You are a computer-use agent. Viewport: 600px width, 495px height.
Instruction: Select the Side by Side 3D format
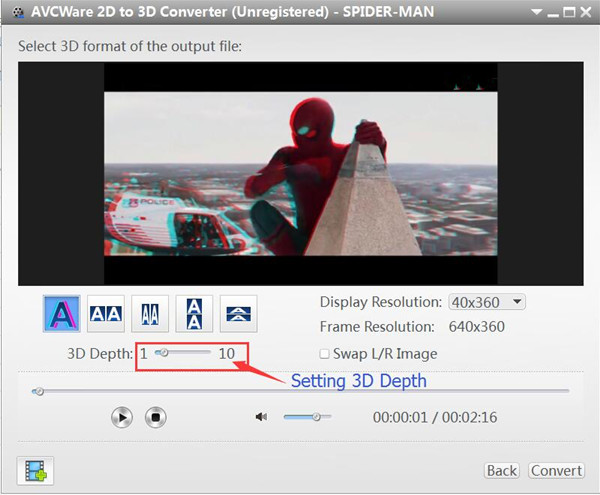pyautogui.click(x=106, y=314)
